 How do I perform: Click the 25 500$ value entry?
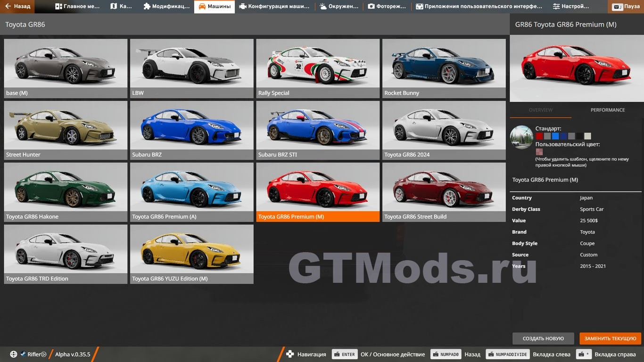coord(589,221)
